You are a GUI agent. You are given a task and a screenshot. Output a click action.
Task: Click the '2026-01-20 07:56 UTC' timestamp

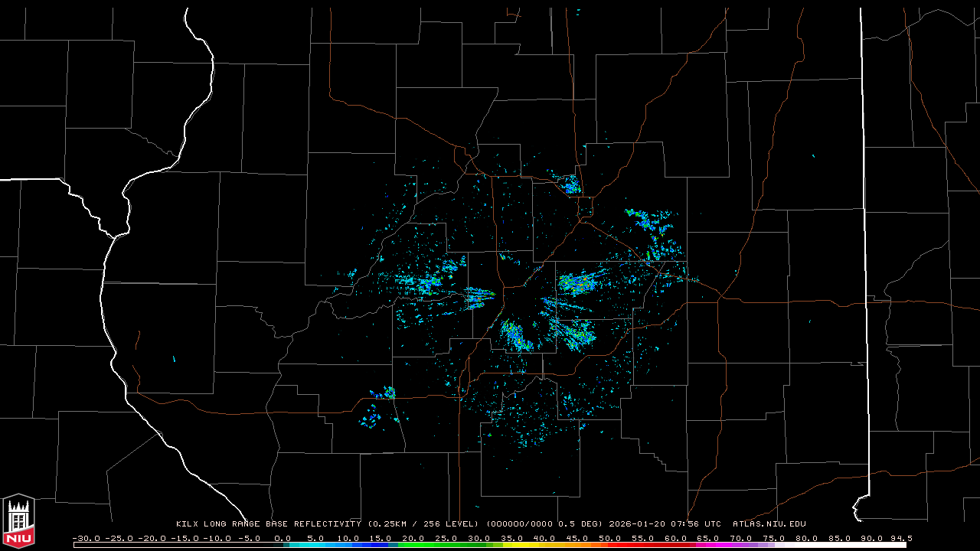click(x=665, y=524)
